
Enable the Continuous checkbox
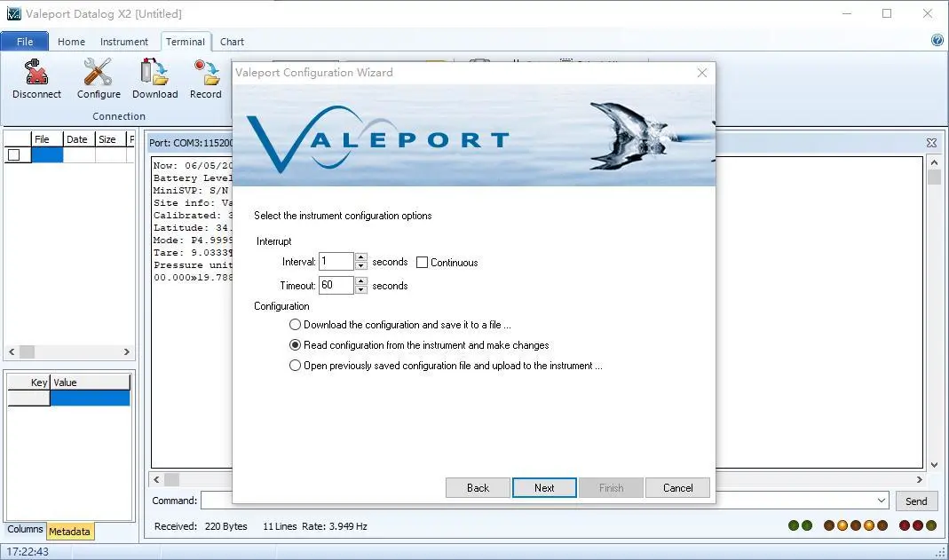click(422, 263)
